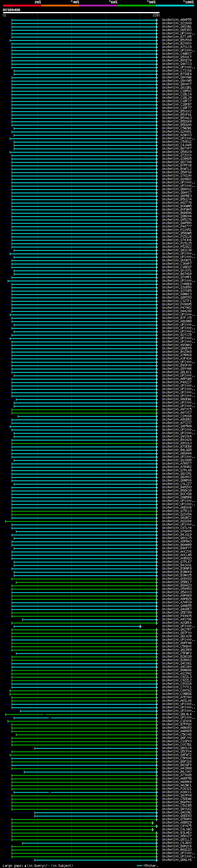This screenshot has width=197, height=868.
Task: Select label UniRef100_A8BM29
Action: coord(177,822)
